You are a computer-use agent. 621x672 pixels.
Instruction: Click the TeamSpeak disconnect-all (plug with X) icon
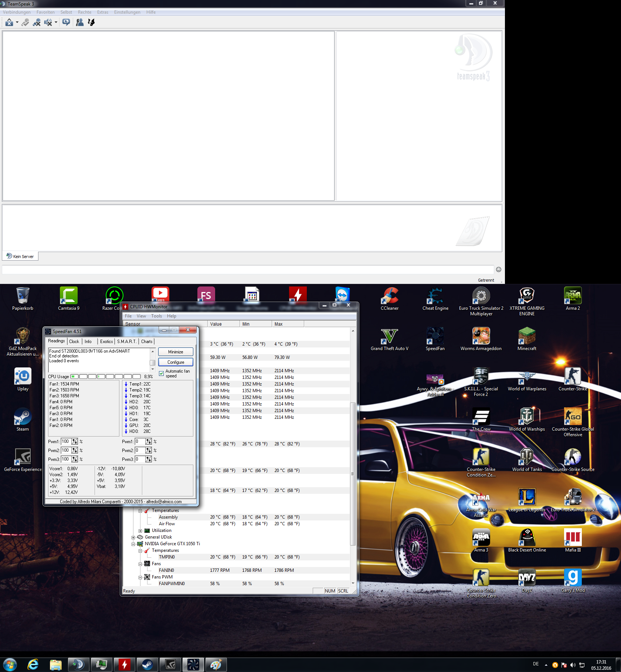point(37,23)
